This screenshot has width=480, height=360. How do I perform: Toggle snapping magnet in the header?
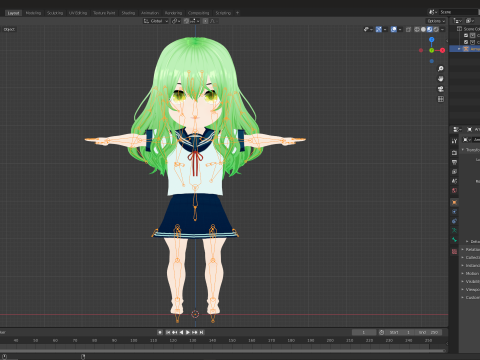(x=186, y=21)
